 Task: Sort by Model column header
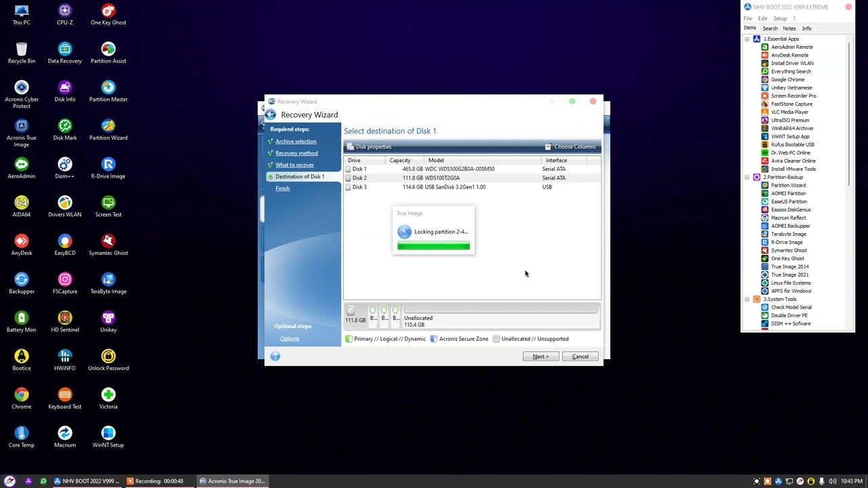(483, 161)
